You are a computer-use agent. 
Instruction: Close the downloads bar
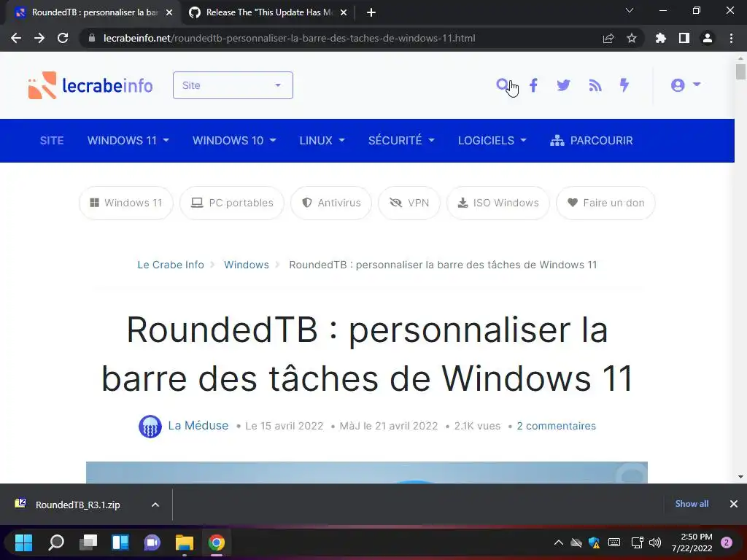[x=734, y=504]
